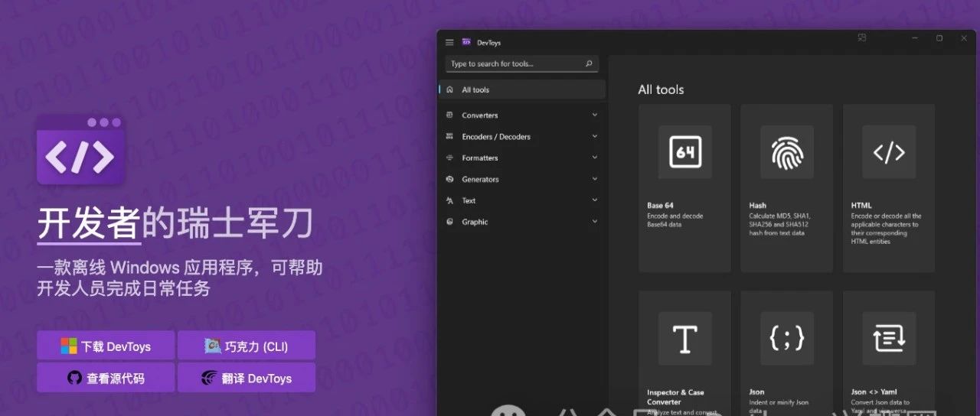Click the 'Base 64' card title
Screen dimensions: 980x416
[660, 206]
